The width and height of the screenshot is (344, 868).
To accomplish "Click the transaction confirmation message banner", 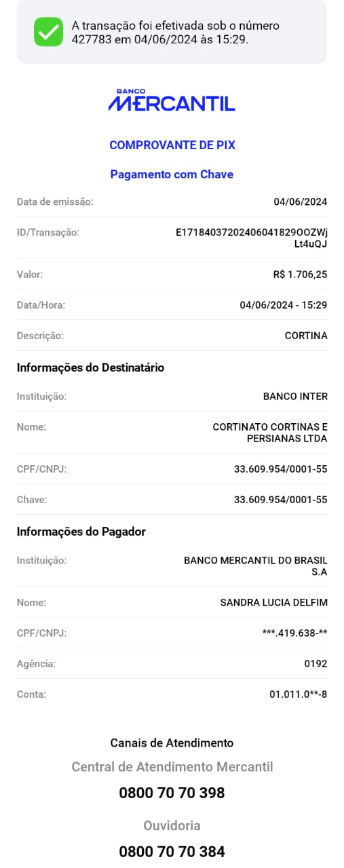I will click(172, 32).
